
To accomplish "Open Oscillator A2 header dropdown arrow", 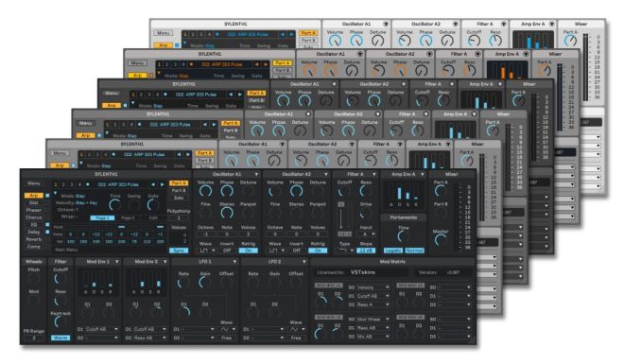I will coord(325,175).
